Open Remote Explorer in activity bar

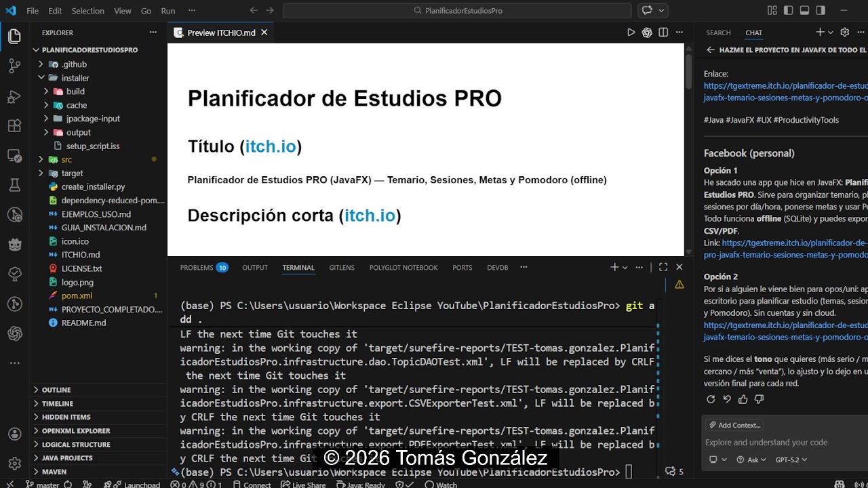click(x=14, y=155)
